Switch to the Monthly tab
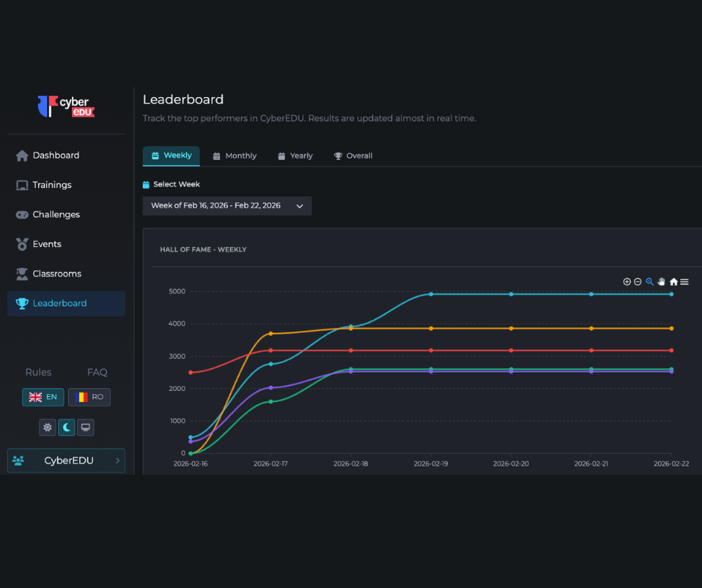The image size is (702, 588). tap(234, 156)
